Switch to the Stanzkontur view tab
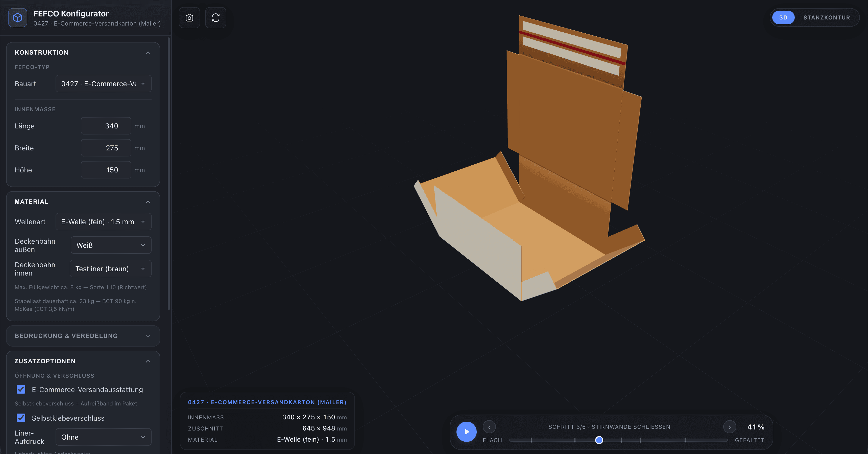Image resolution: width=868 pixels, height=454 pixels. (x=827, y=17)
